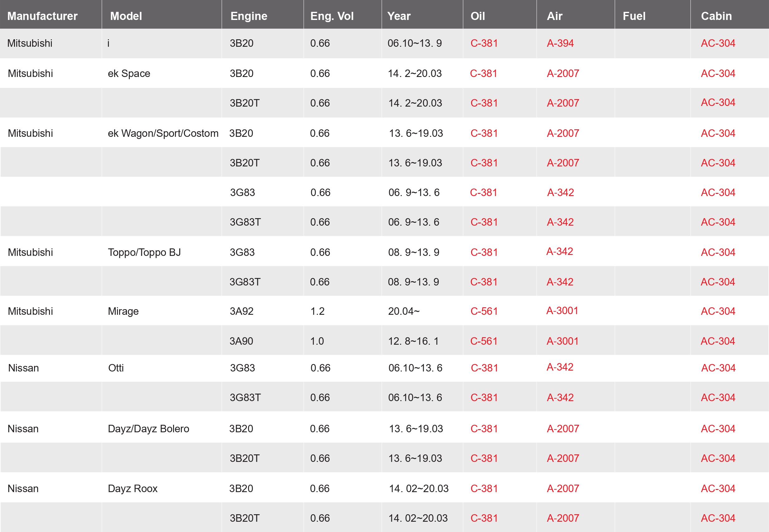
Task: Open AC-304 cabin filter link in Otti row
Action: tap(718, 368)
